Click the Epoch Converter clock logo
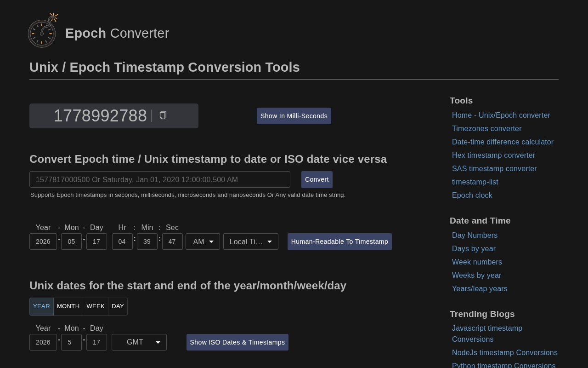 43,30
